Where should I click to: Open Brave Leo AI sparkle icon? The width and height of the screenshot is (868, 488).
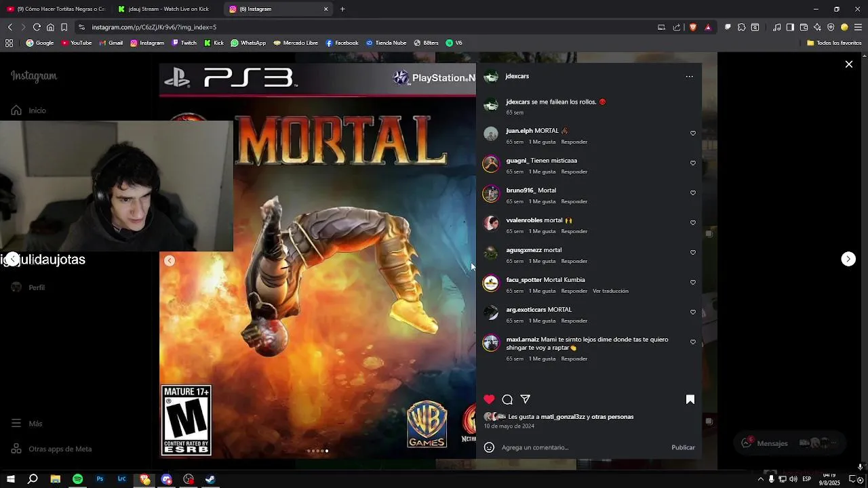[817, 27]
